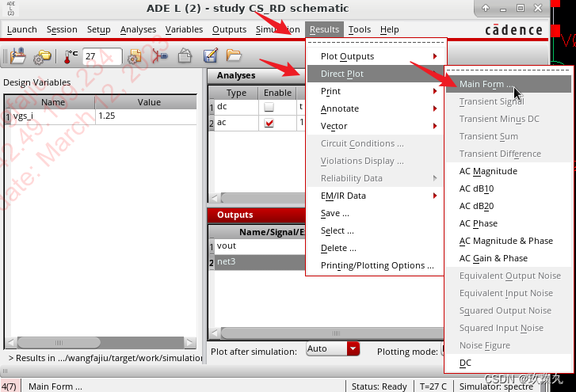Disable the ac analysis checkbox
The image size is (576, 392).
[x=269, y=123]
